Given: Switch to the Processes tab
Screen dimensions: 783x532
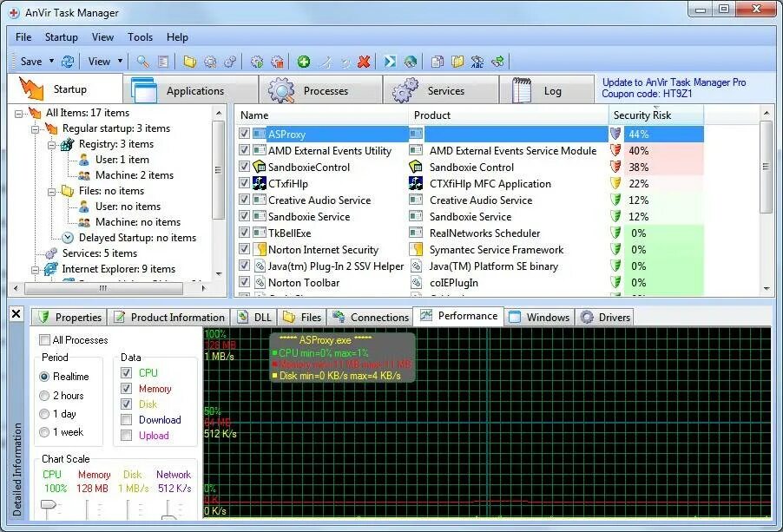Looking at the screenshot, I should (x=320, y=90).
